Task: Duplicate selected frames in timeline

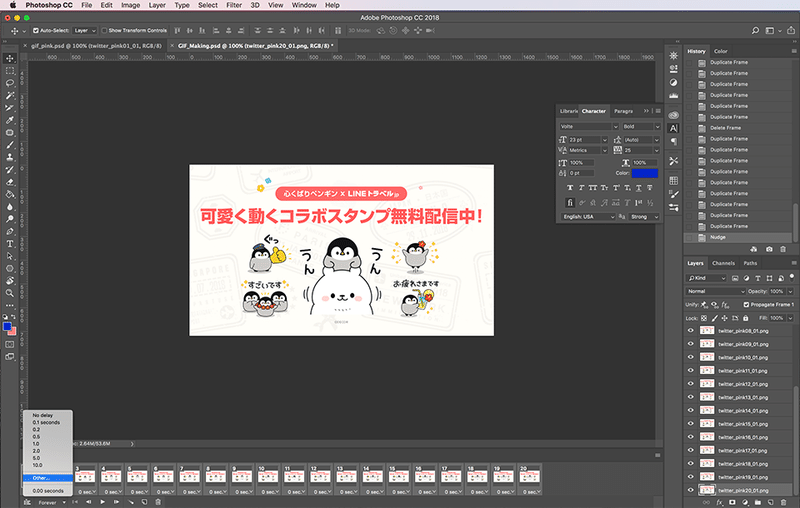Action: (144, 502)
